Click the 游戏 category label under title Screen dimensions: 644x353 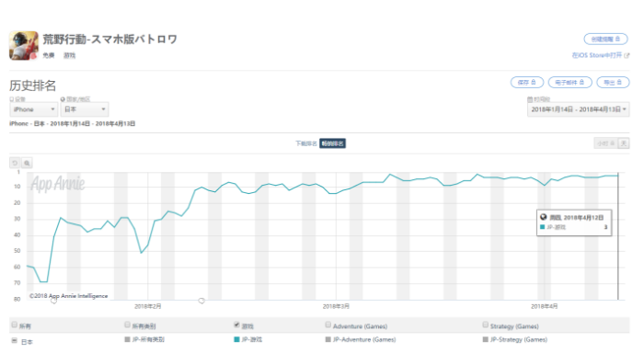tap(69, 55)
